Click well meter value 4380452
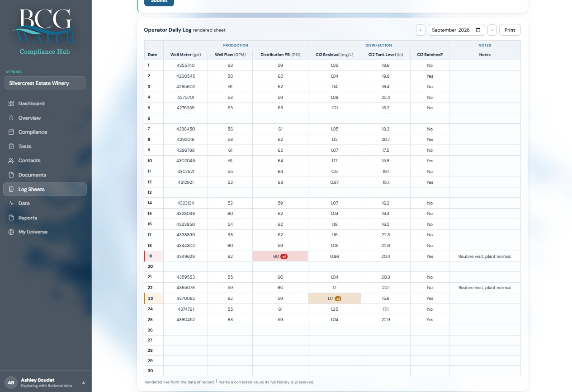 pyautogui.click(x=185, y=320)
